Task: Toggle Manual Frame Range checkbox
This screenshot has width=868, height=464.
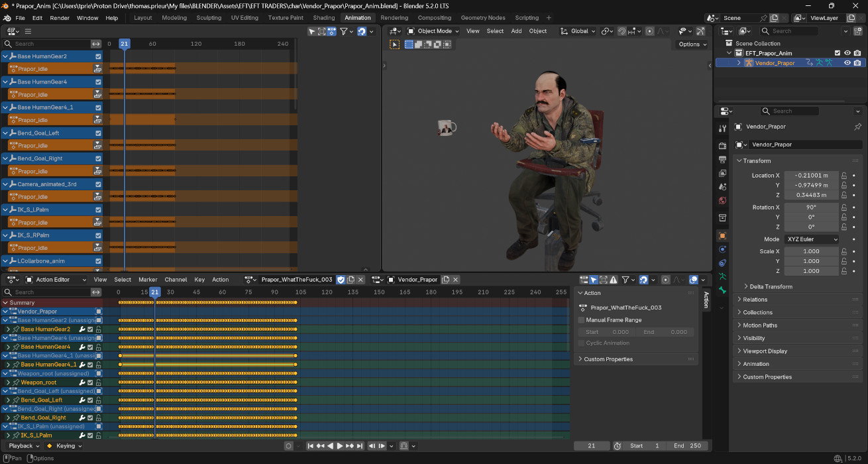Action: [581, 320]
